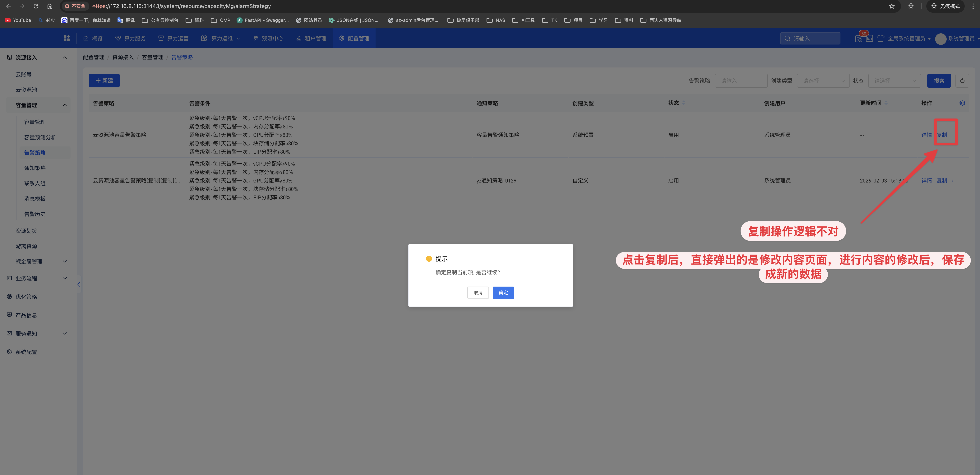The width and height of the screenshot is (980, 475).
Task: Open the notification icon with 50 badge
Action: pyautogui.click(x=859, y=38)
